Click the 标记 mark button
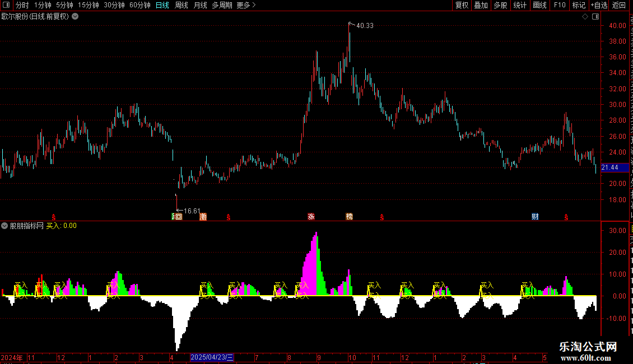The width and height of the screenshot is (633, 364). coord(579,5)
